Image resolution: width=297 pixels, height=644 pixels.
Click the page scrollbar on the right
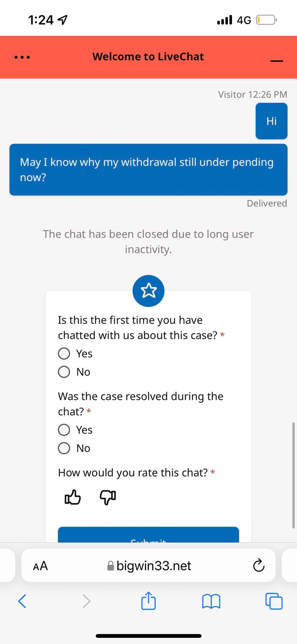point(293,475)
